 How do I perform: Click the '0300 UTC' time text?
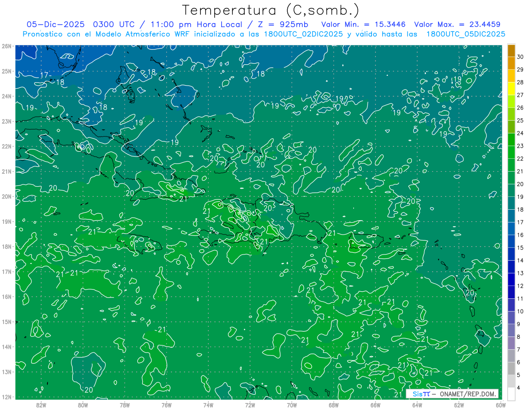115,24
